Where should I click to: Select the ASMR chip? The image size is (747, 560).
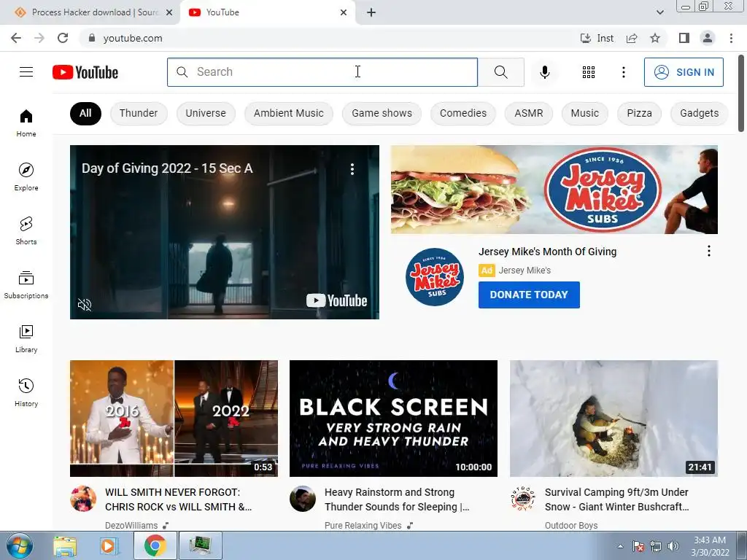(x=529, y=113)
